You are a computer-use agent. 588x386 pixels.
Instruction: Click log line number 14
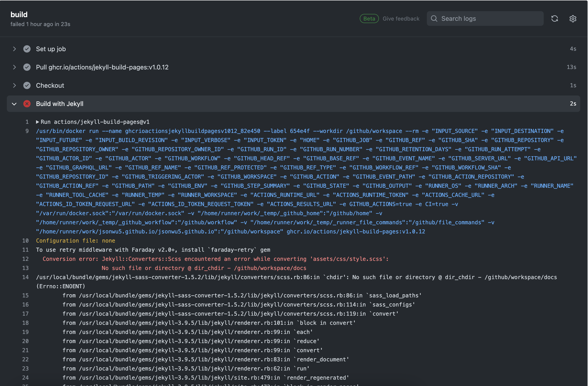point(25,277)
